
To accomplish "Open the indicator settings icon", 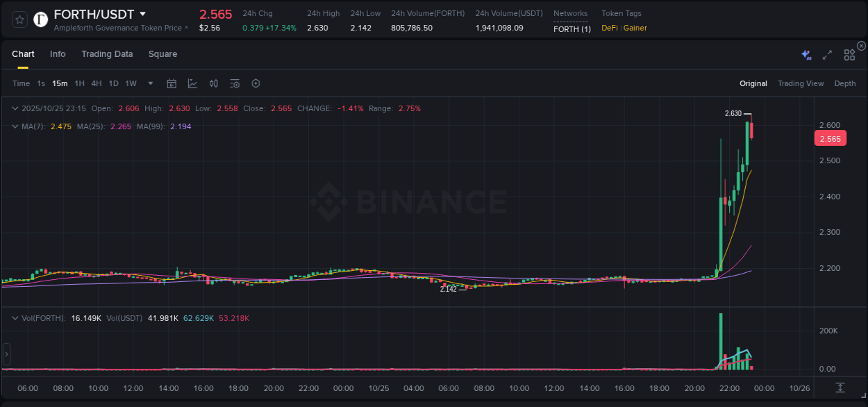I will (234, 83).
